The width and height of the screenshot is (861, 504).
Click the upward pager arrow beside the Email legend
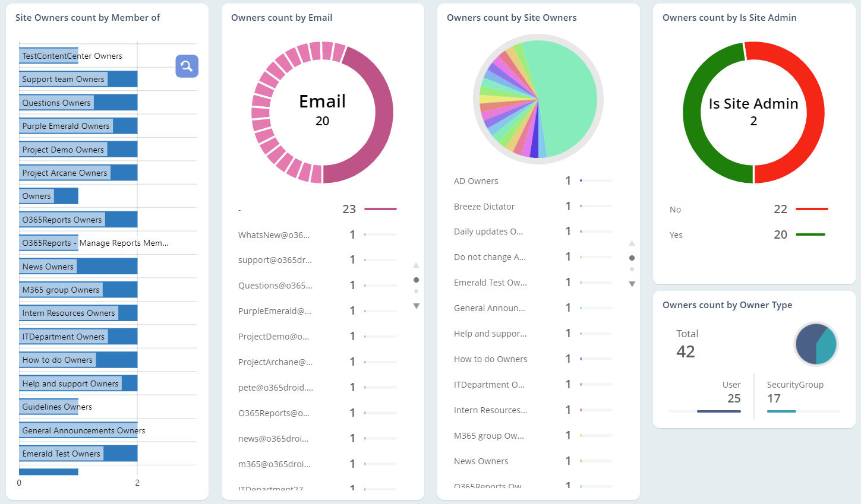[x=417, y=265]
